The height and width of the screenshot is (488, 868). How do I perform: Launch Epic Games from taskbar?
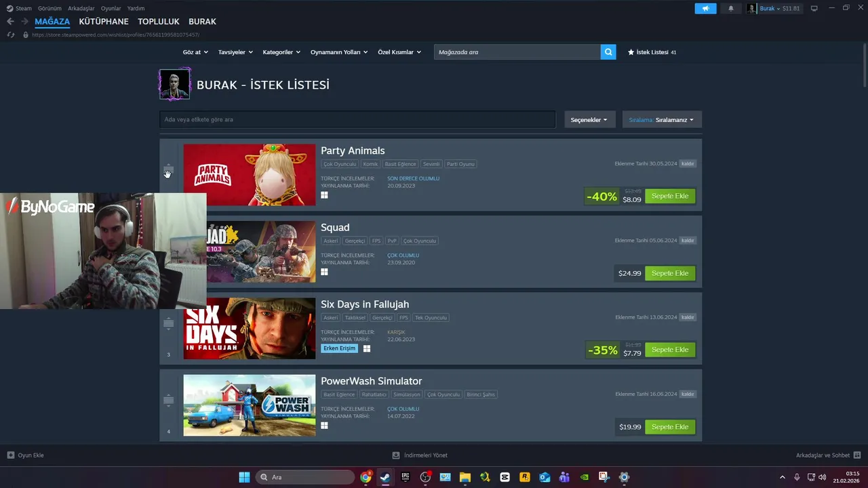coord(406,477)
